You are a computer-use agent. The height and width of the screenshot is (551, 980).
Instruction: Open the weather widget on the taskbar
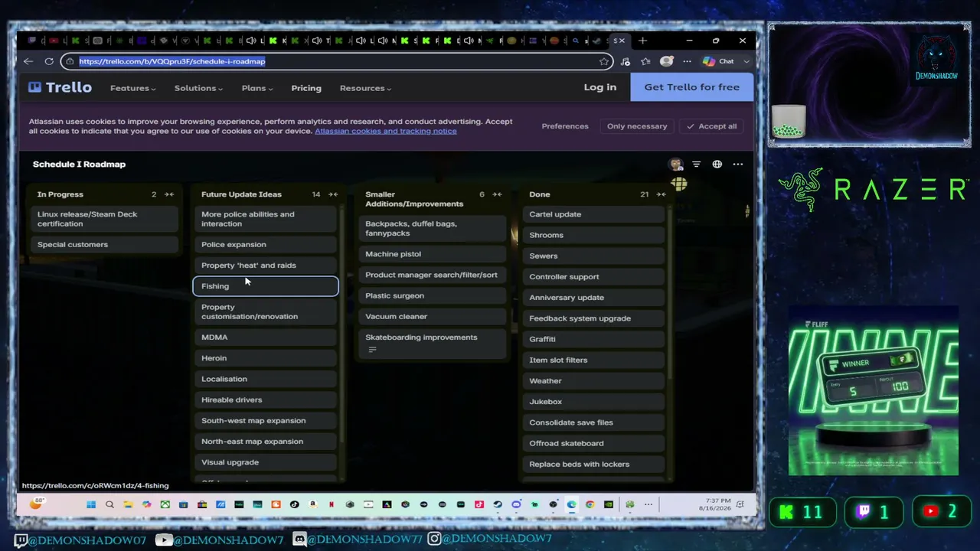(x=36, y=503)
